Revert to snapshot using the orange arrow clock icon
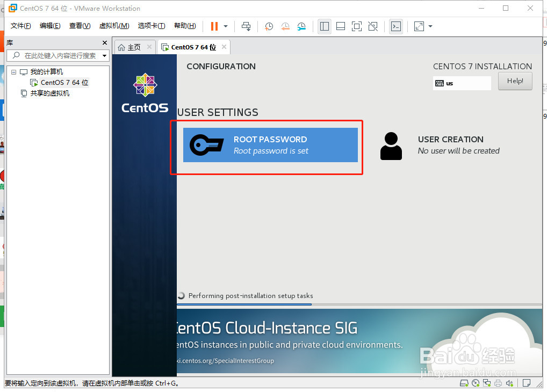The width and height of the screenshot is (547, 392). 285,26
